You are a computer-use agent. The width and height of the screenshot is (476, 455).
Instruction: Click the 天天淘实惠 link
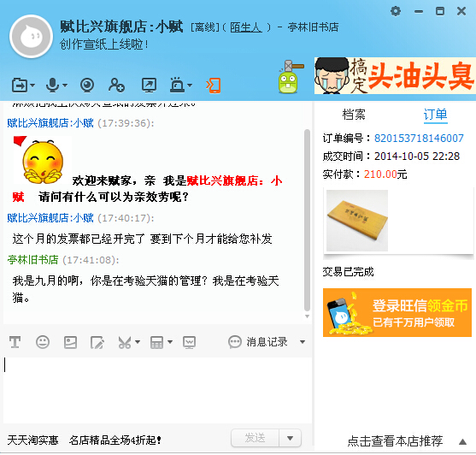point(32,440)
